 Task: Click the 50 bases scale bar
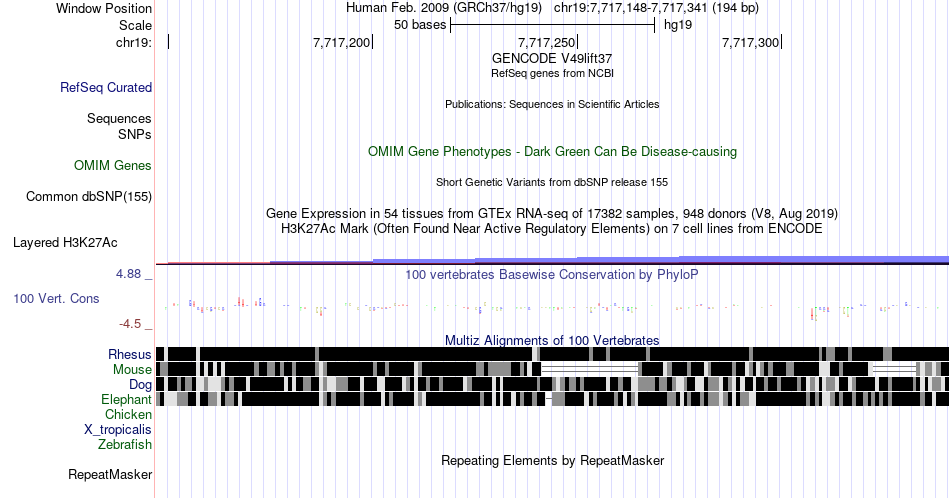553,25
